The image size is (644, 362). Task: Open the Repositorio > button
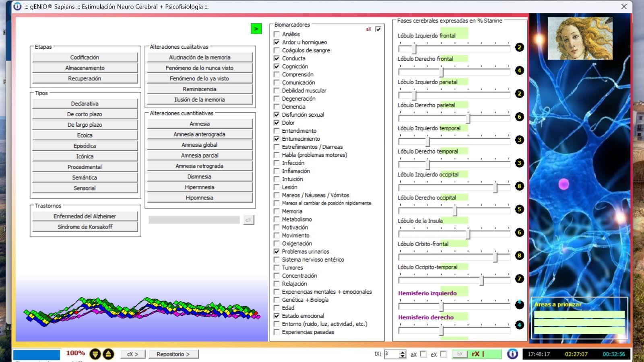pyautogui.click(x=173, y=354)
